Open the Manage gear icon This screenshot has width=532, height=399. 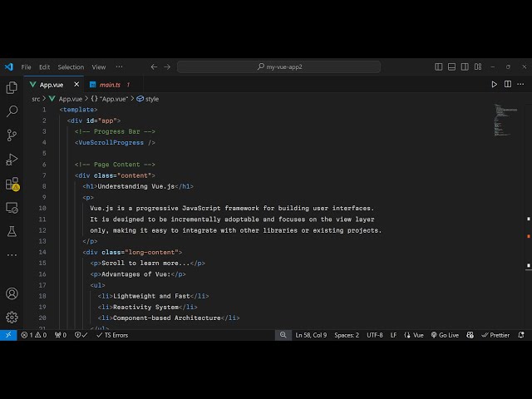(x=12, y=317)
